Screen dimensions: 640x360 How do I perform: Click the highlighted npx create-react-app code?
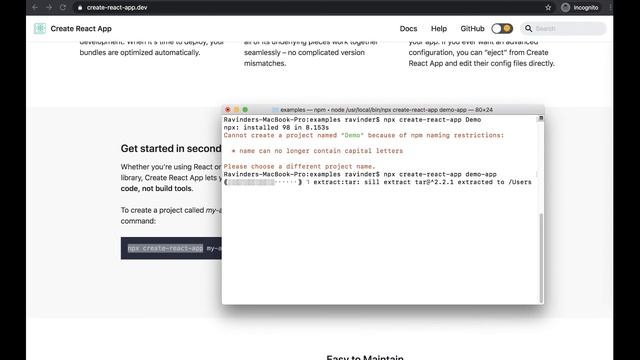point(165,248)
